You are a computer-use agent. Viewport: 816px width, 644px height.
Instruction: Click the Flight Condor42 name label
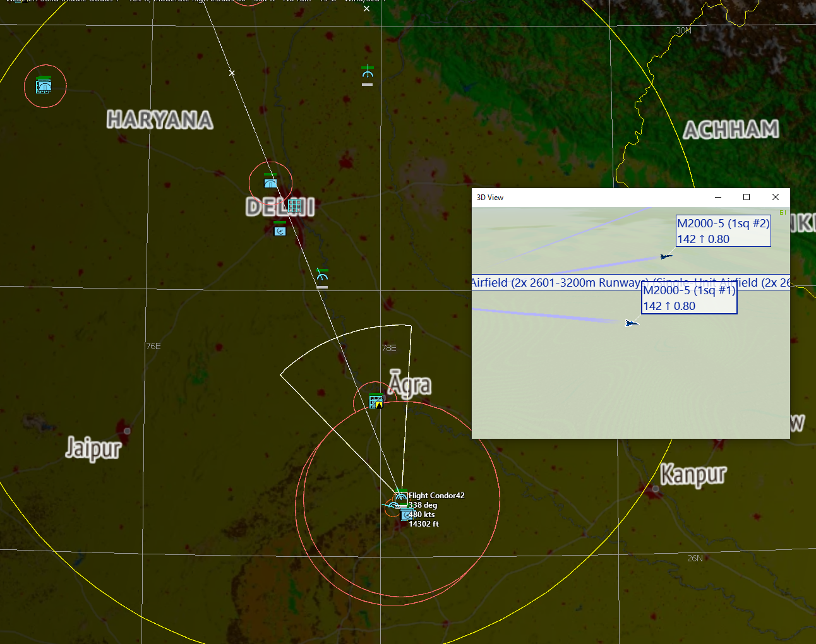(436, 496)
